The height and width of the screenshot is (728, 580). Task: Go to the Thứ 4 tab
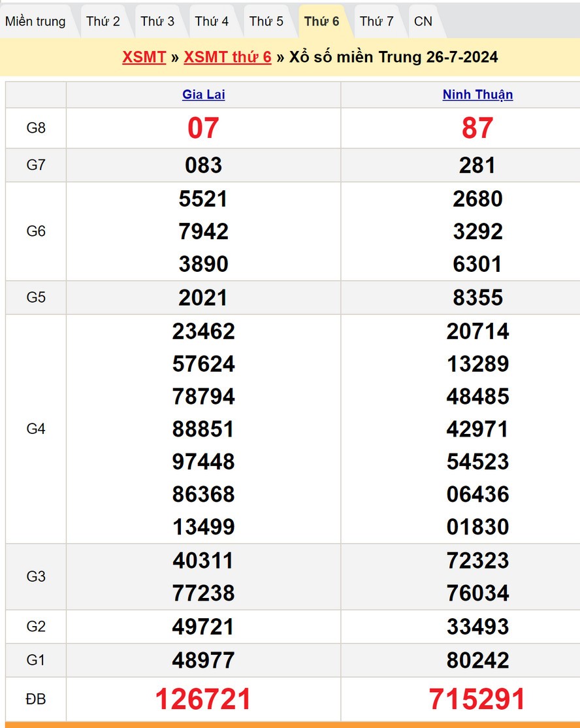(x=212, y=22)
